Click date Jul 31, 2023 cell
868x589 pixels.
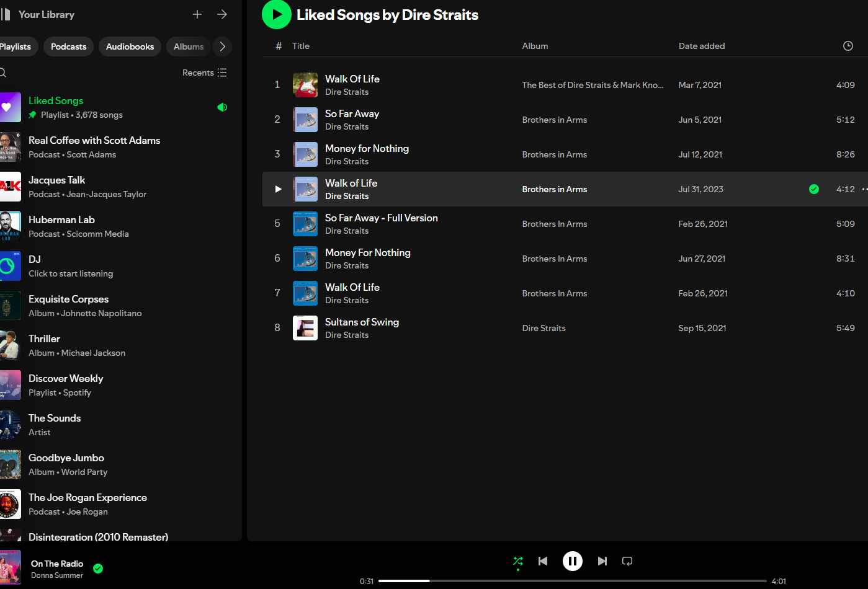pos(701,189)
